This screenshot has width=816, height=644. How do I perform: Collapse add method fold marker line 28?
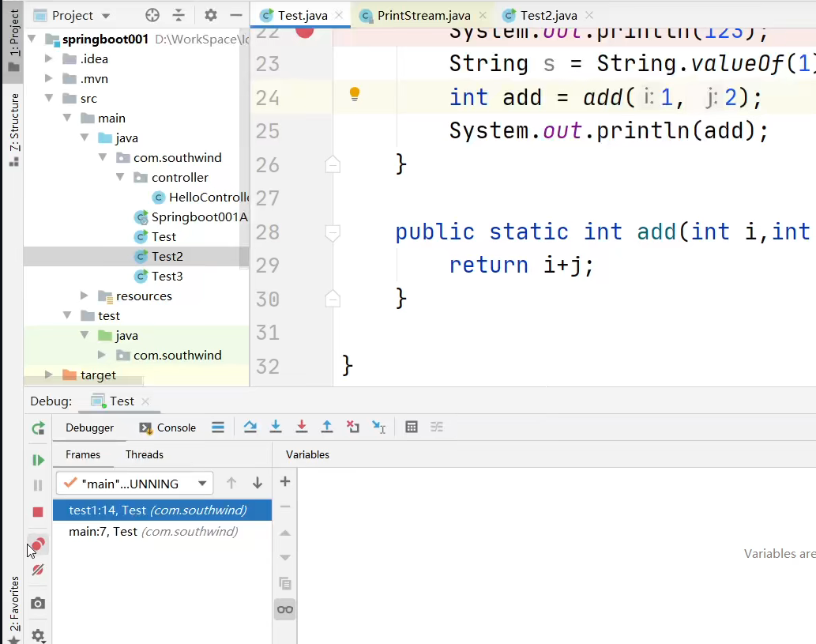(x=333, y=233)
